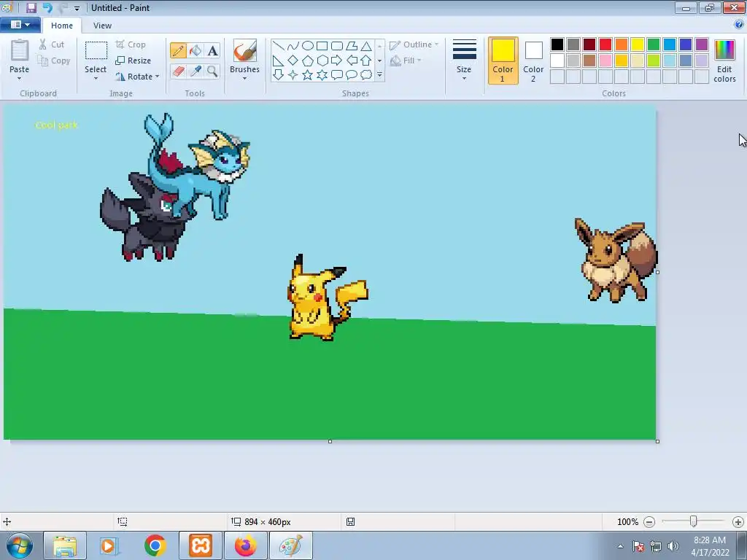Choose the Triangle shape
Viewport: 747px width, 560px height.
[x=366, y=46]
